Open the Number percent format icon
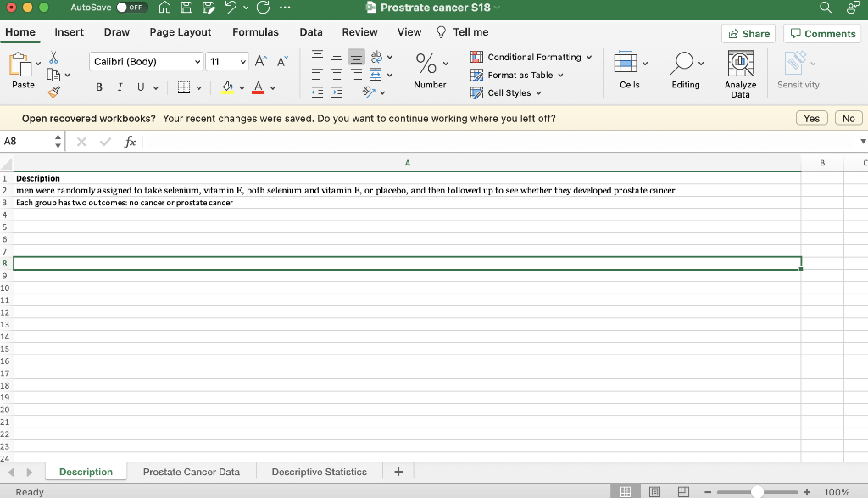868x498 pixels. tap(426, 63)
